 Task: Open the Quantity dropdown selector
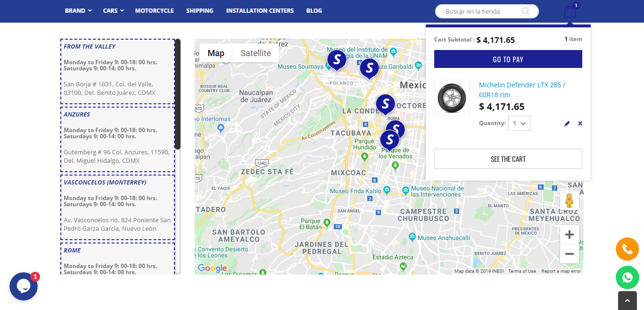tap(520, 123)
